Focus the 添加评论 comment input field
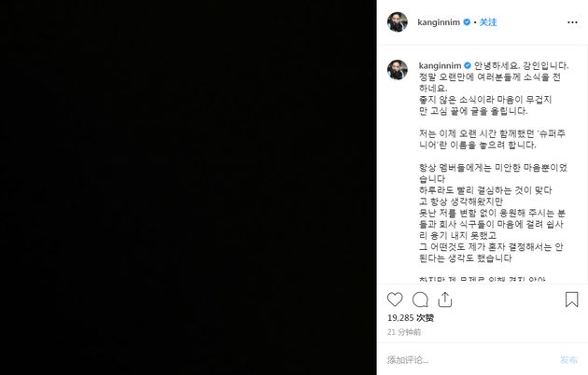Viewport: 588px width, 375px height. [470, 360]
